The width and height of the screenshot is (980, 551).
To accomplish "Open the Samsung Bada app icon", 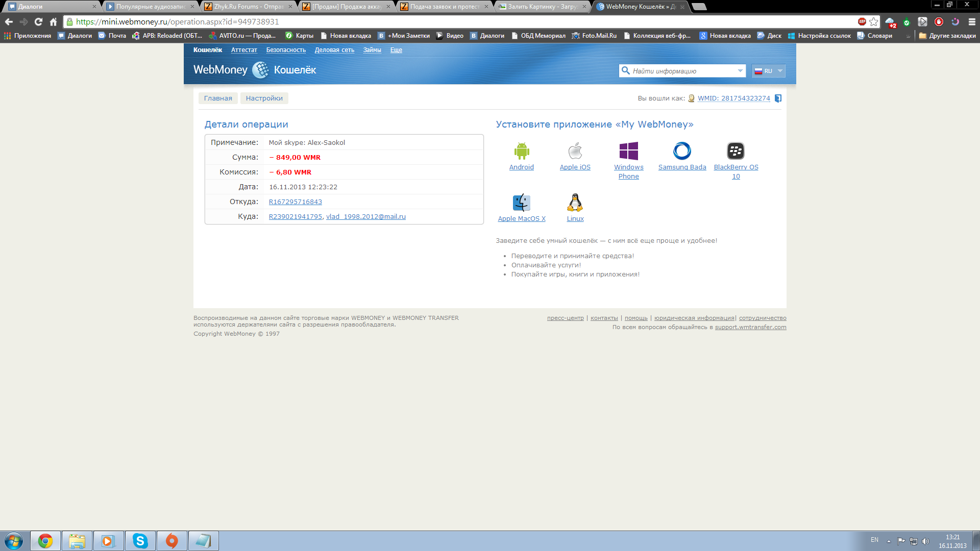I will (x=682, y=151).
